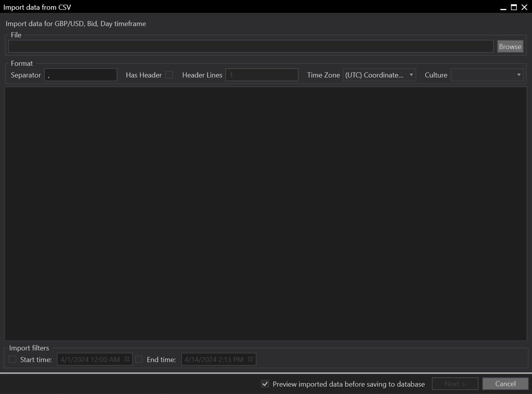This screenshot has width=532, height=394.
Task: Click the Start time calendar picker icon
Action: [x=127, y=359]
